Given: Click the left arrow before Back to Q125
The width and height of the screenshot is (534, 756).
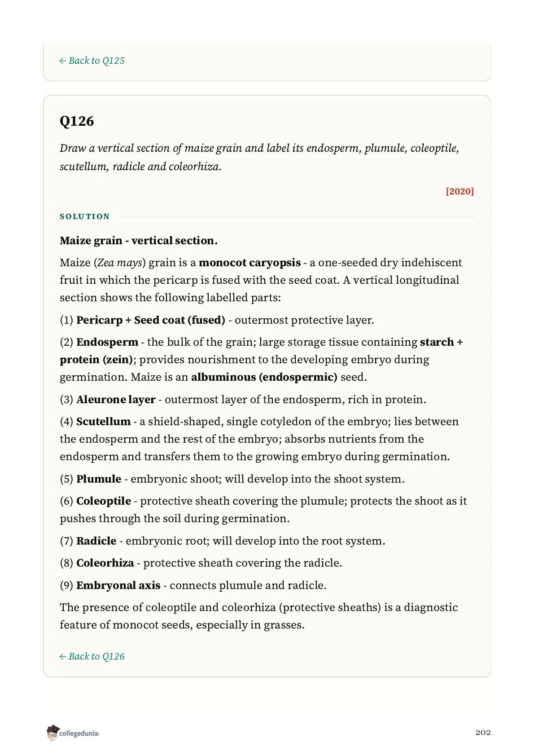Looking at the screenshot, I should click(x=63, y=61).
